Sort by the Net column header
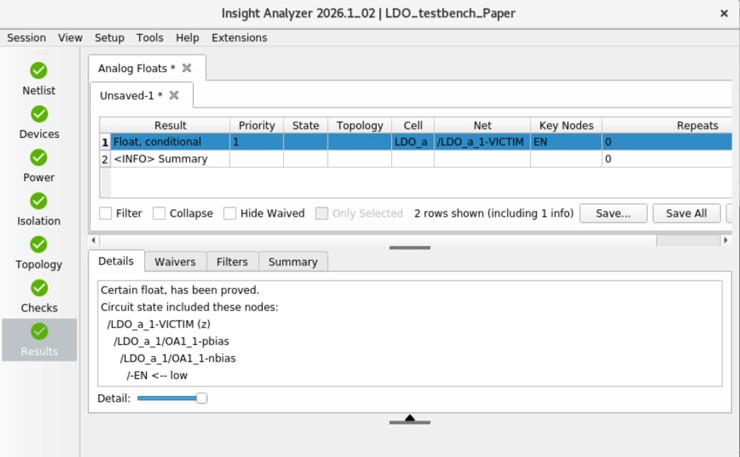 click(x=482, y=126)
